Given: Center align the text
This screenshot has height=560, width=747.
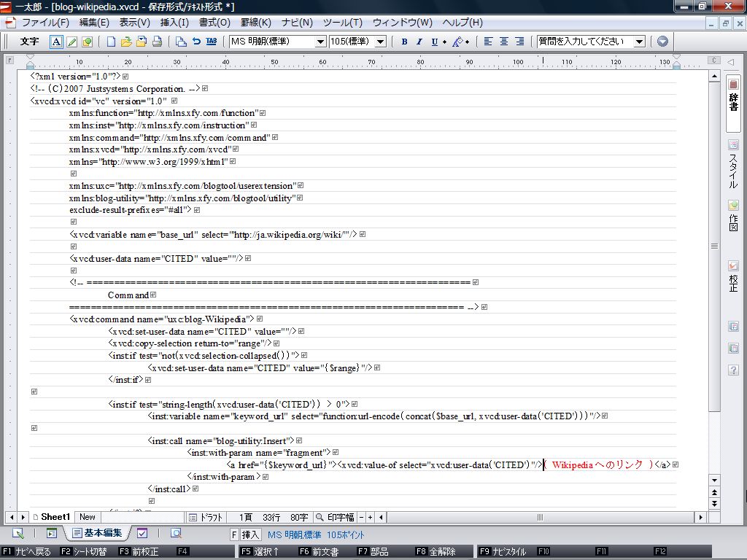Looking at the screenshot, I should 504,42.
